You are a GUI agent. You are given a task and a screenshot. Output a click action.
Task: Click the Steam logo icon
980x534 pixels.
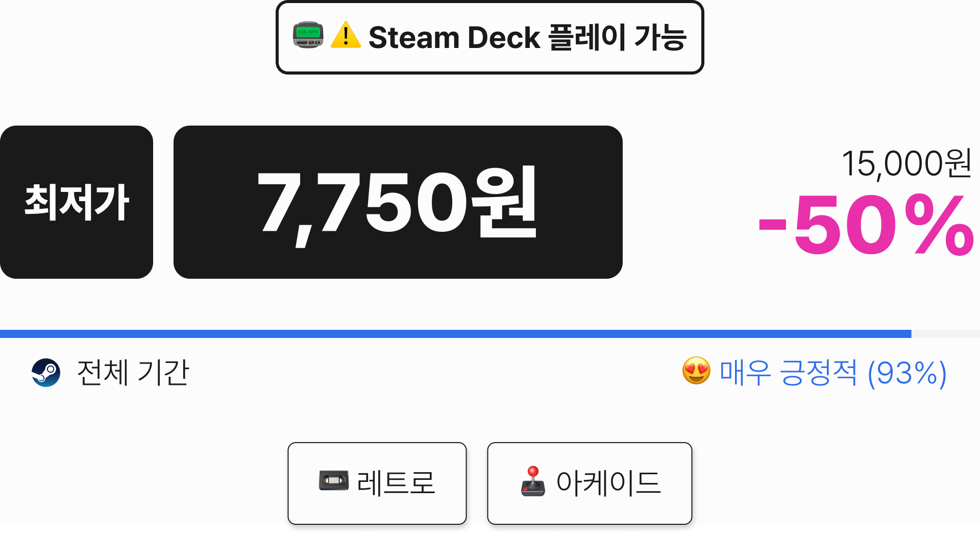tap(46, 373)
